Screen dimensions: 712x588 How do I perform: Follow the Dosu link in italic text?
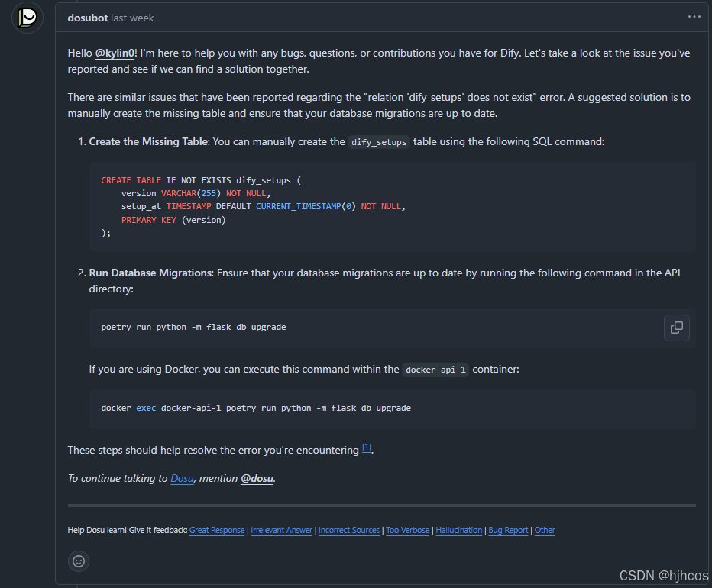pyautogui.click(x=182, y=479)
